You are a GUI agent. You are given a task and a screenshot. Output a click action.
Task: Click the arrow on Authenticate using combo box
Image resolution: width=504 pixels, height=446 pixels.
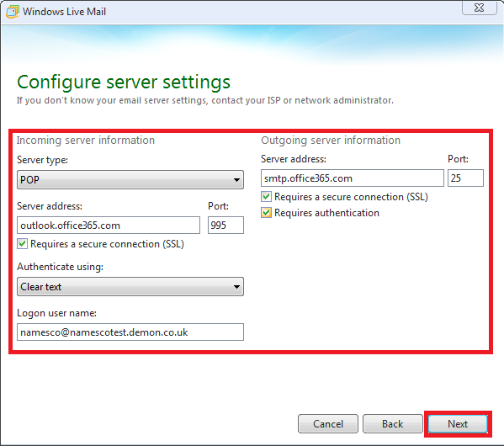[x=237, y=287]
